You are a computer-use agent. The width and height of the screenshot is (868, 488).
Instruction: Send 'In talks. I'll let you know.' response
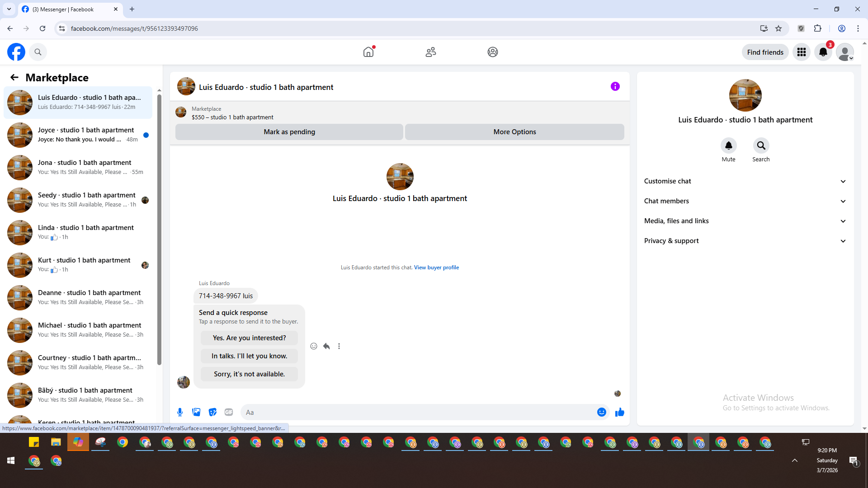[x=250, y=356]
